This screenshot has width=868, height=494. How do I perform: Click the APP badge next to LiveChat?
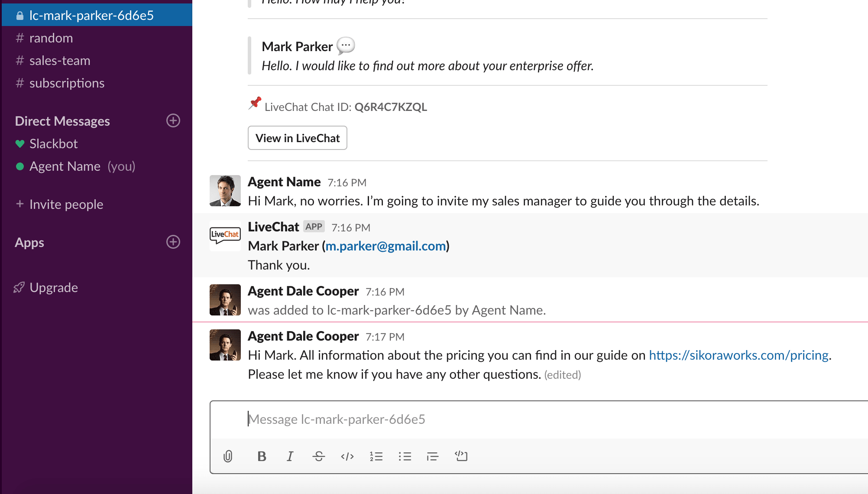(x=314, y=226)
